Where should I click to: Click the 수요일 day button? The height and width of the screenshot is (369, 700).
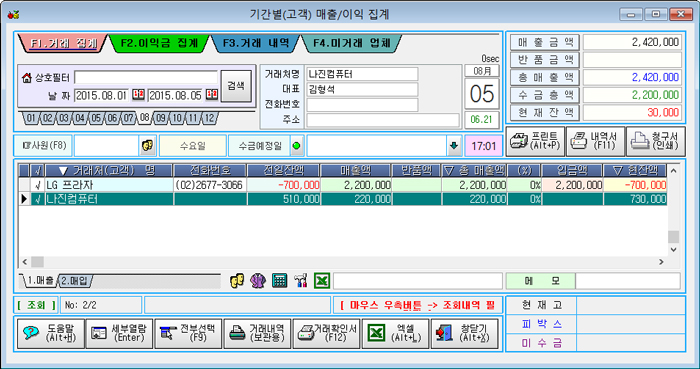(192, 146)
